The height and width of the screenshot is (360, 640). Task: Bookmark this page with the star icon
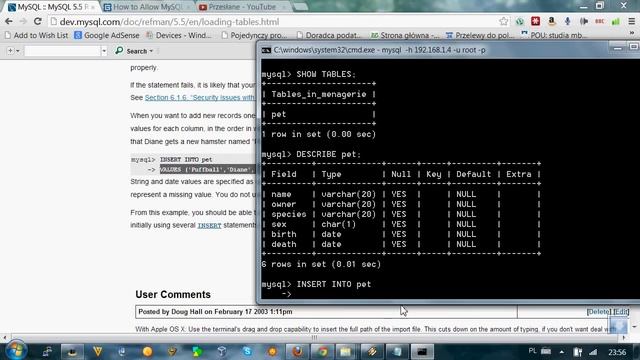(504, 21)
